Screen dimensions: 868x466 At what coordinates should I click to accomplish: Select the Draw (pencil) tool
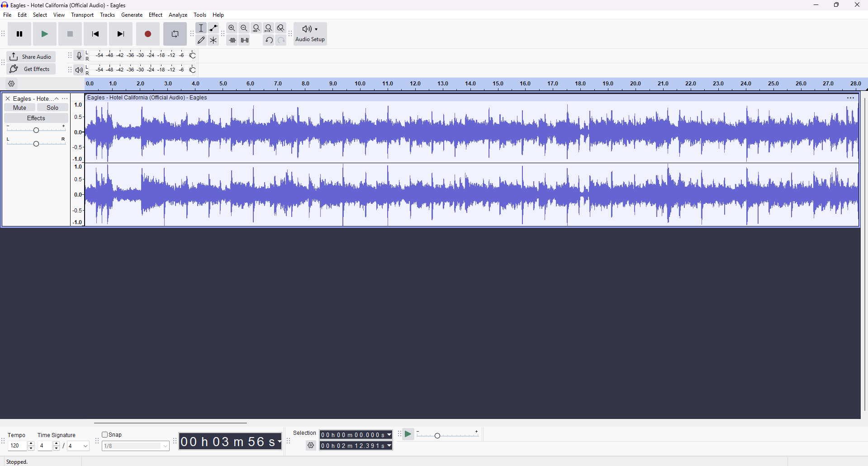(x=201, y=40)
